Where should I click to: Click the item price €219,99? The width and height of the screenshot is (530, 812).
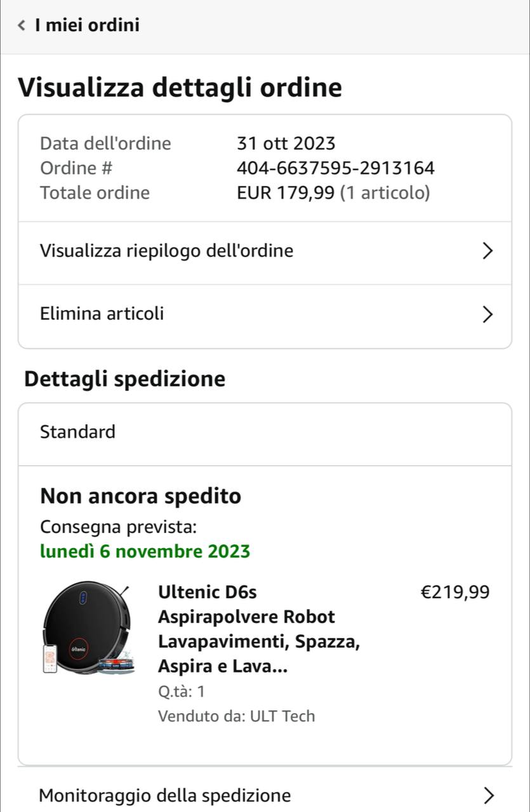pos(455,593)
